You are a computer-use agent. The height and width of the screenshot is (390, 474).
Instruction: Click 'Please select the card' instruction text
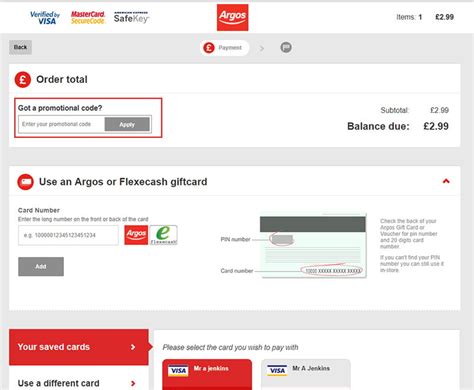coord(230,347)
